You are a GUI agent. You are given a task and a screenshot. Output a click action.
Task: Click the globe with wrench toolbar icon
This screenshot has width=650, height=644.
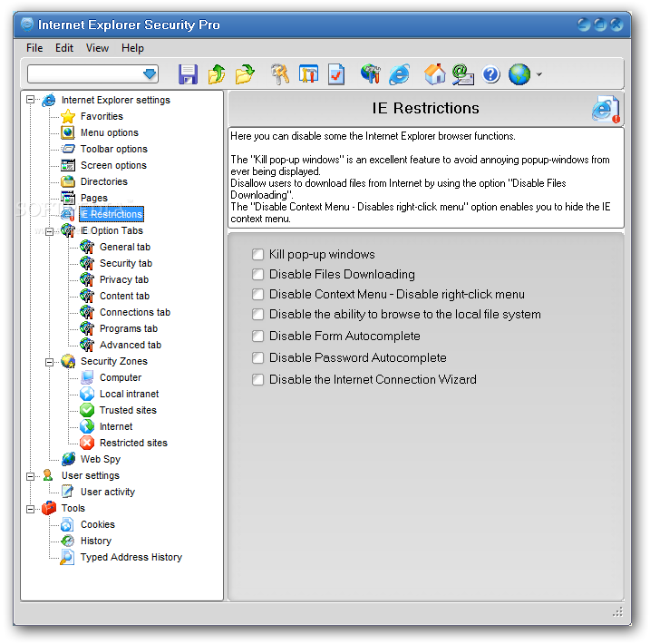[371, 74]
